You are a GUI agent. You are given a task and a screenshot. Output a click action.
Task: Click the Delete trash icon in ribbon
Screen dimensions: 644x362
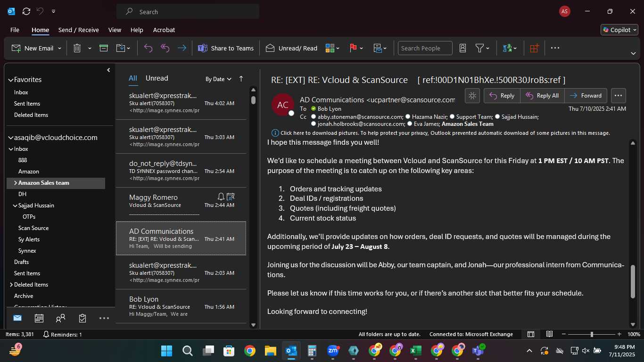(x=77, y=48)
